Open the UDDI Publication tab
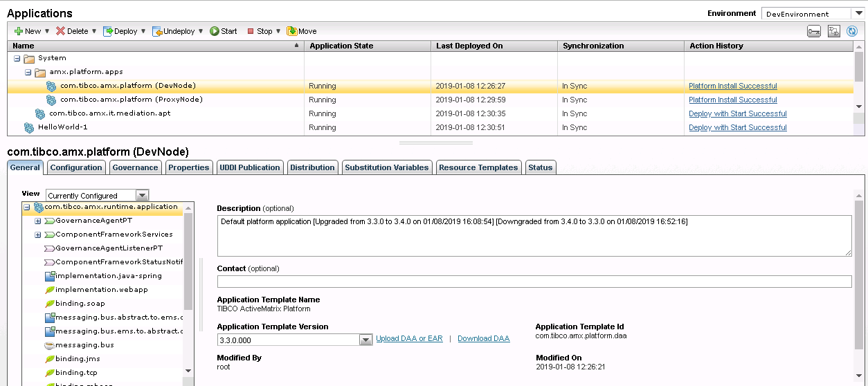The height and width of the screenshot is (386, 868). 249,167
